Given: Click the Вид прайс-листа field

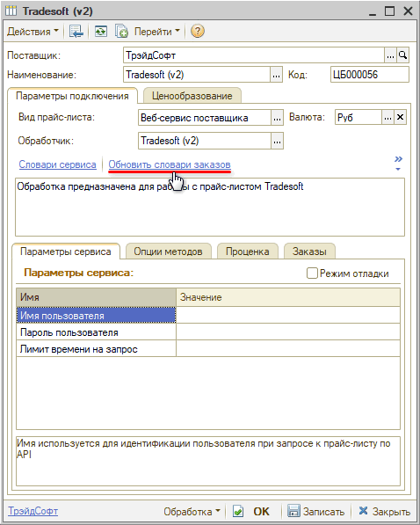Looking at the screenshot, I should (x=204, y=118).
